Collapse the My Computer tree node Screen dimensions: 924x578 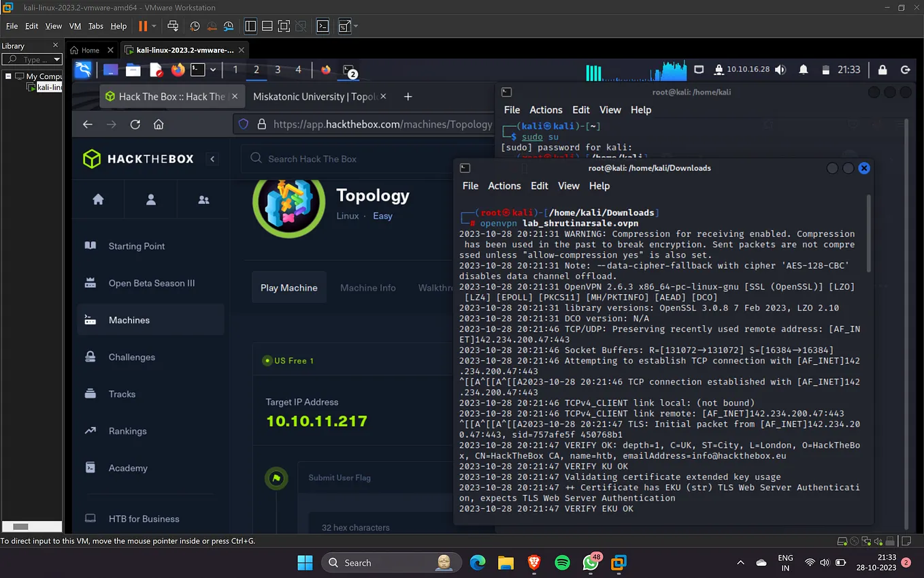pos(8,76)
